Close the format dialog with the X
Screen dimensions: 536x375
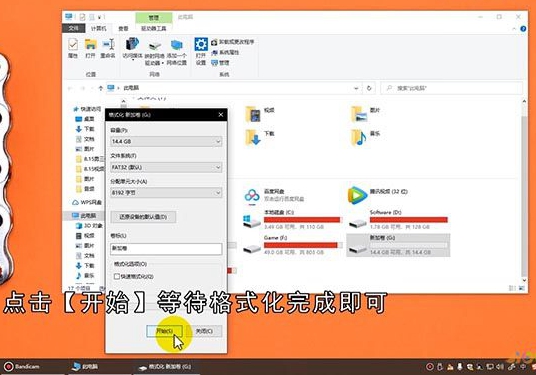(221, 115)
